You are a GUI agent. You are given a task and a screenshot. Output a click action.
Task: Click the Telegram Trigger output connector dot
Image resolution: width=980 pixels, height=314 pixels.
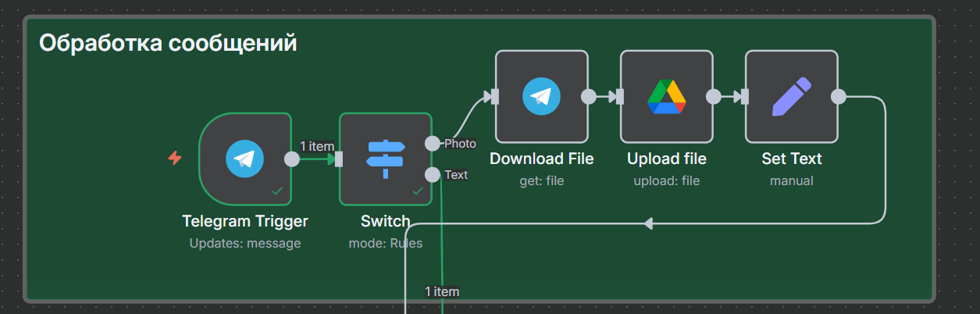point(291,159)
